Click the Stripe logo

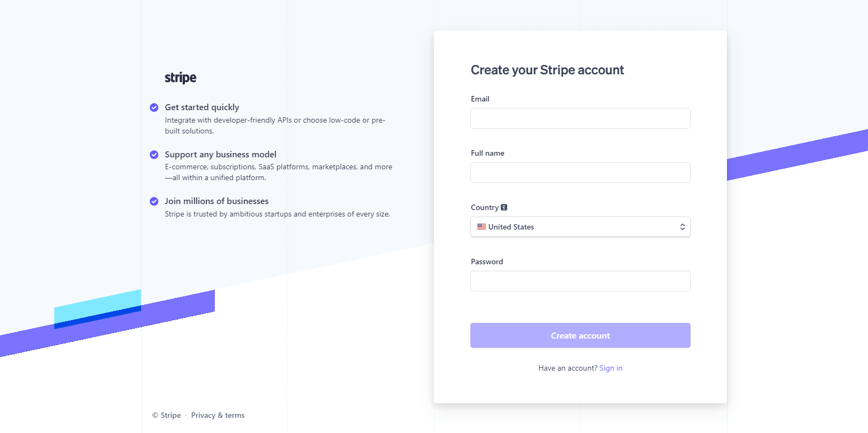tap(181, 78)
